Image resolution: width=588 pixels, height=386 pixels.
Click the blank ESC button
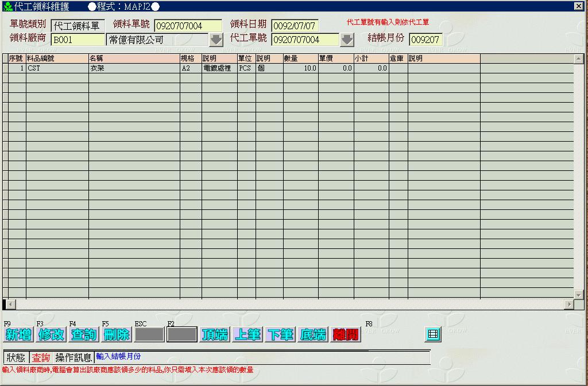click(x=149, y=335)
